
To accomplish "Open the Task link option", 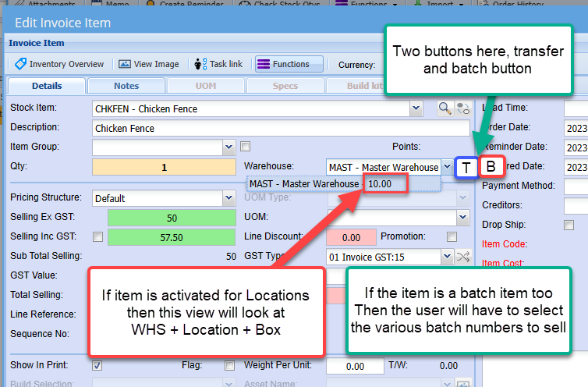I will coord(218,64).
